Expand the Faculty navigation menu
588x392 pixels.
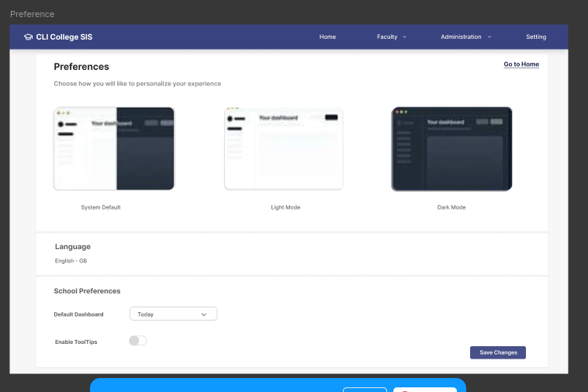tap(387, 37)
